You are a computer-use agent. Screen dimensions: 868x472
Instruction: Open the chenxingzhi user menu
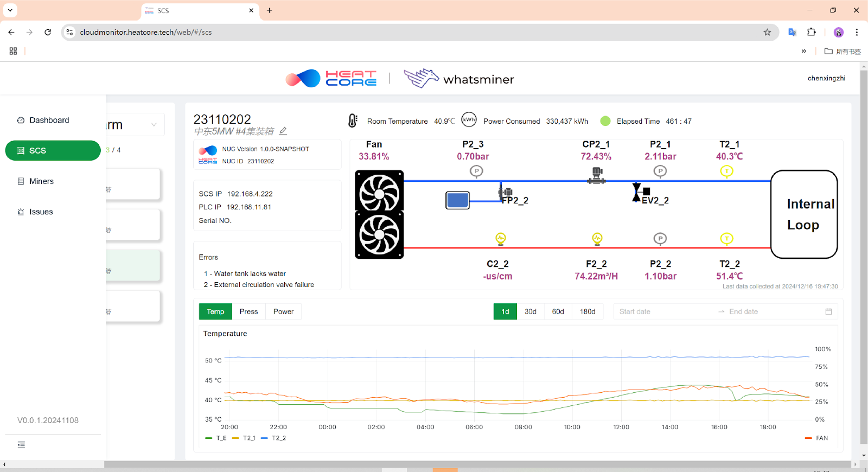pos(826,78)
